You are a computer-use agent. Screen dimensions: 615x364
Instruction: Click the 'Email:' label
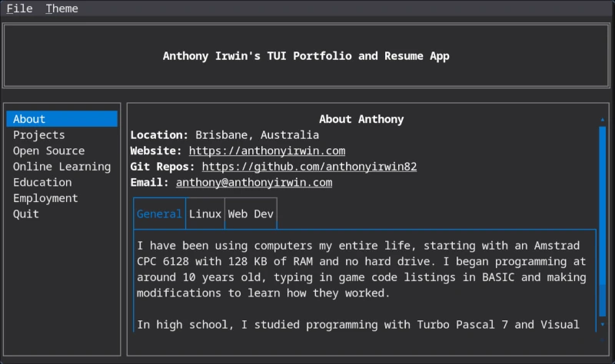click(149, 183)
